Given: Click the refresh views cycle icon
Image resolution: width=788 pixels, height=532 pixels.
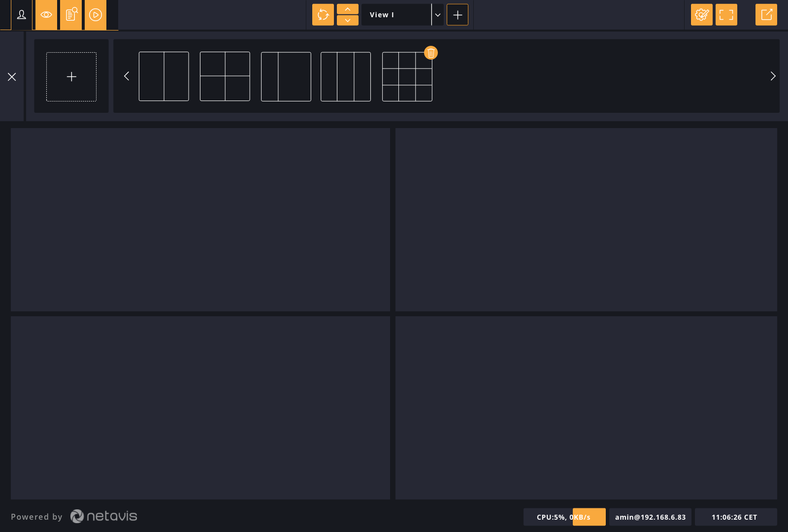Looking at the screenshot, I should 323,15.
